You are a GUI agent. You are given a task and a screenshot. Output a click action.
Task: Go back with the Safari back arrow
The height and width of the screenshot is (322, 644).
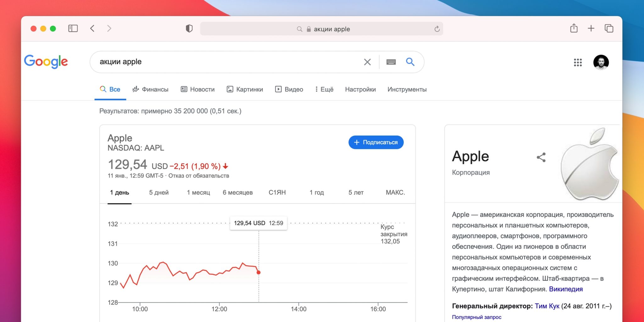point(92,29)
